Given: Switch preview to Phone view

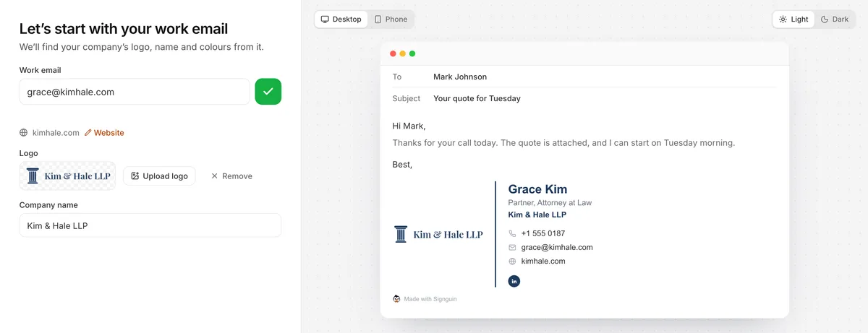Looking at the screenshot, I should click(391, 20).
